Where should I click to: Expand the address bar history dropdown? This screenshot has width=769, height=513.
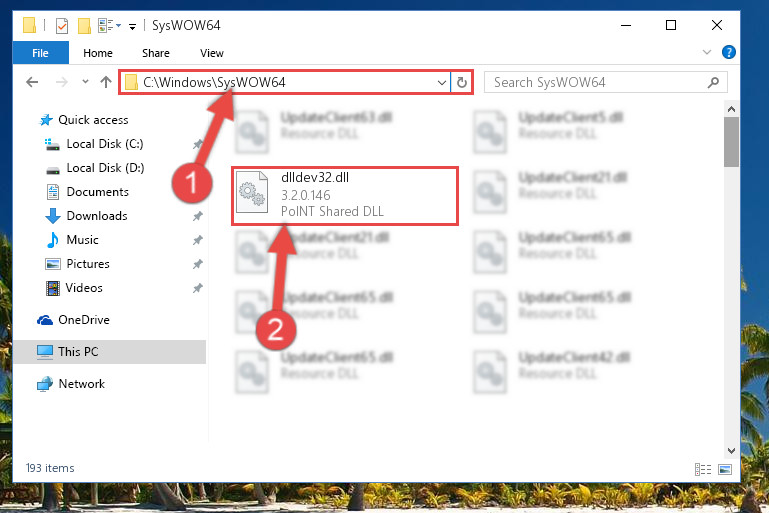tap(441, 82)
